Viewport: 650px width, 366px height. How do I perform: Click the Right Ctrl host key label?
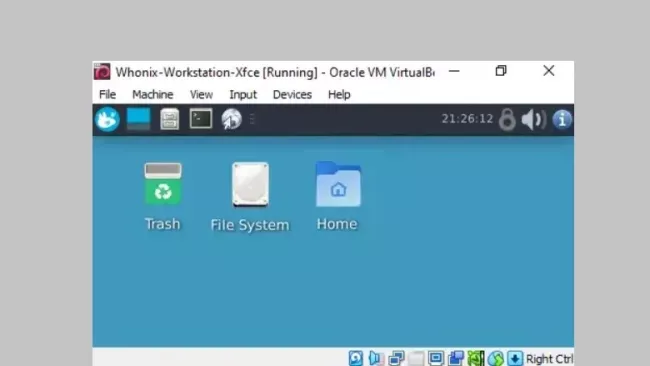(x=549, y=359)
